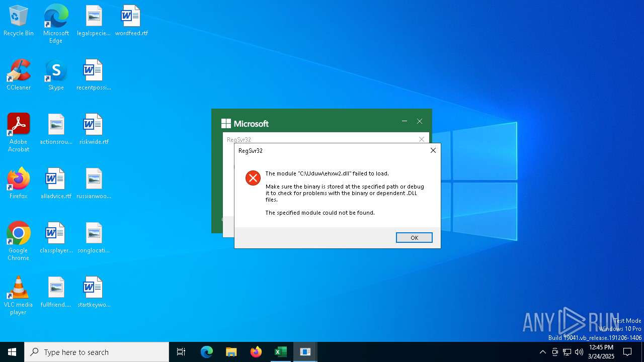
Task: Select the CCleaner desktop shortcut
Action: [x=19, y=75]
